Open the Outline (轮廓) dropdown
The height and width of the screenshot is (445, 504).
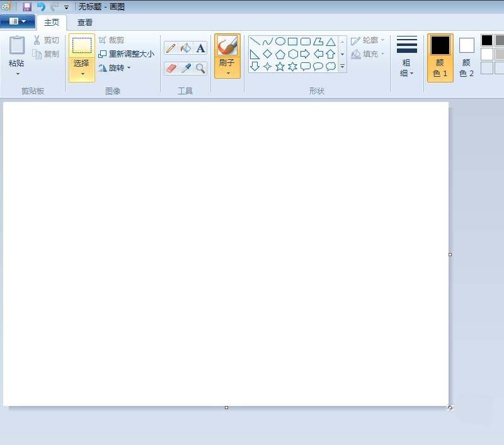pos(367,40)
